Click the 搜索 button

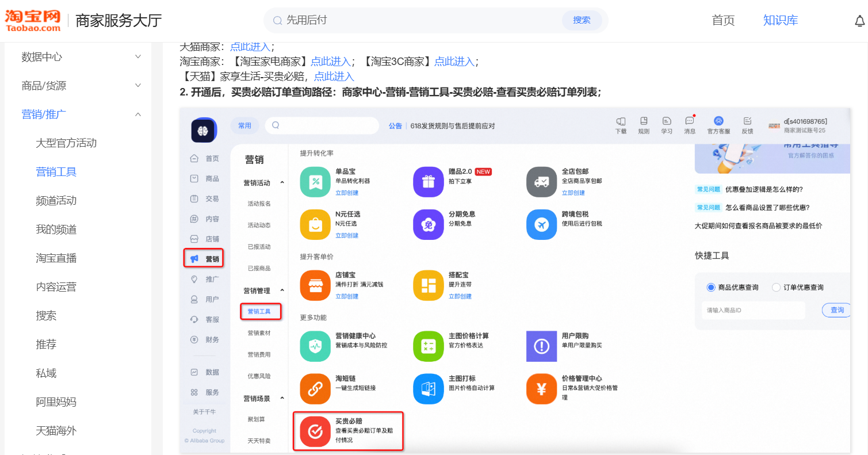tap(582, 20)
